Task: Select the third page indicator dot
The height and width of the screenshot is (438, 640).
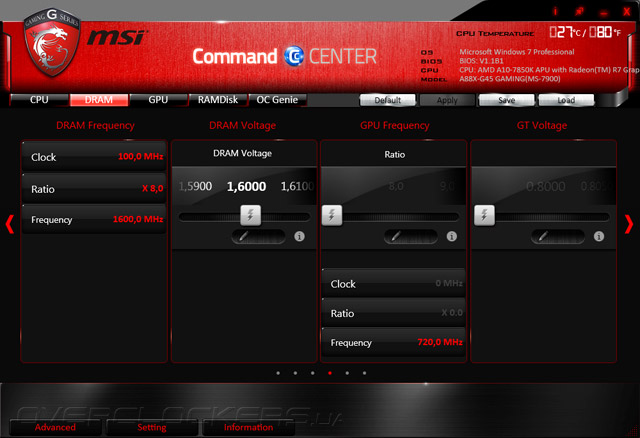Action: click(x=312, y=373)
